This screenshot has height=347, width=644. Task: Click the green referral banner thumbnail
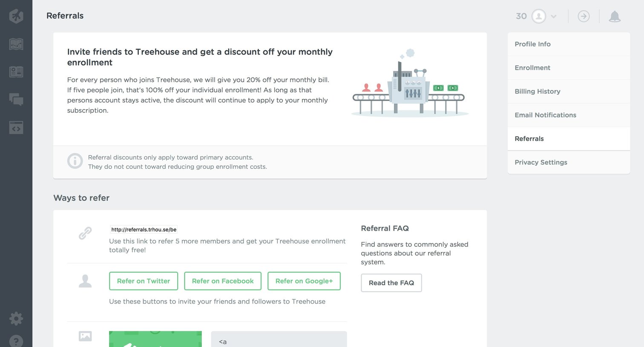pos(155,339)
